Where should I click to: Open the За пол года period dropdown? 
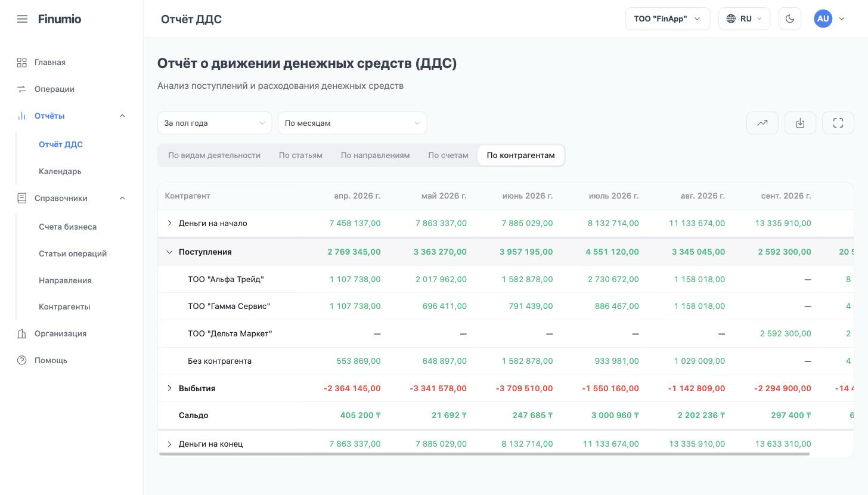click(x=215, y=123)
